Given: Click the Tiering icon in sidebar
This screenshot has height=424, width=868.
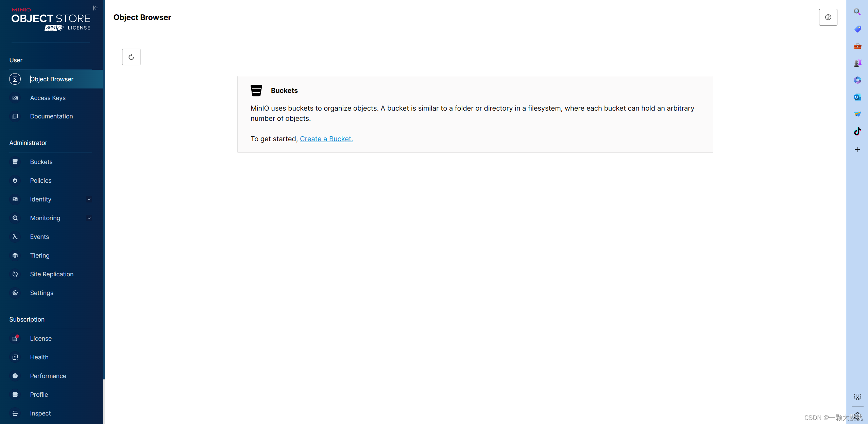Looking at the screenshot, I should pyautogui.click(x=15, y=256).
